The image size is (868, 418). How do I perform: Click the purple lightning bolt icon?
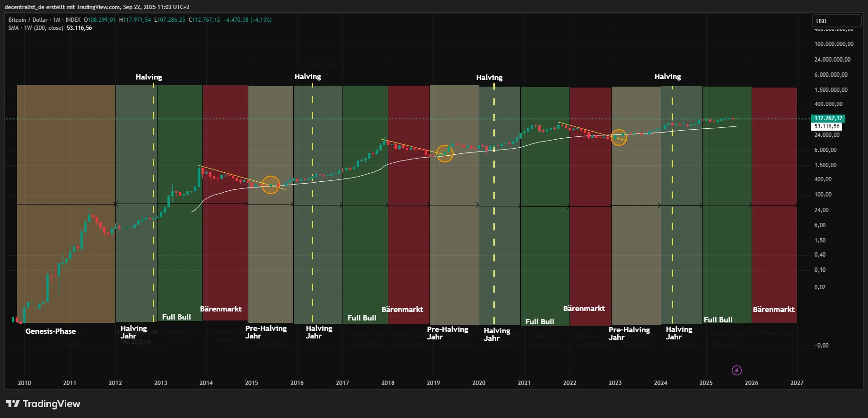click(x=736, y=370)
